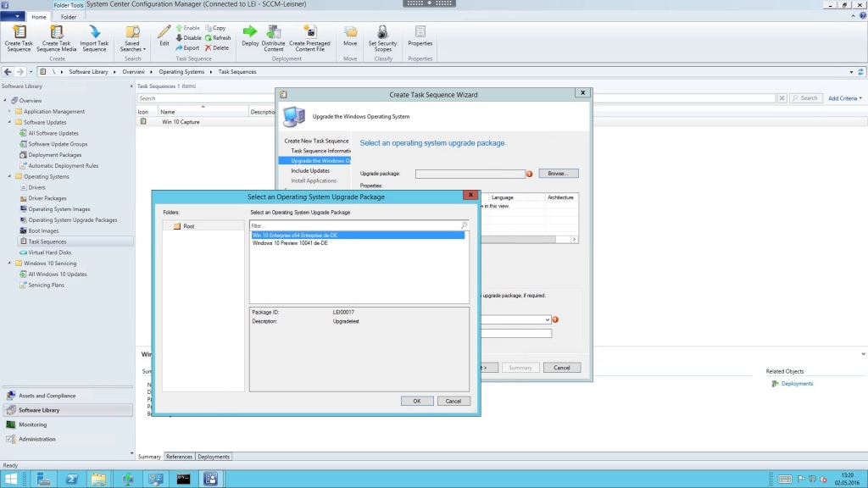This screenshot has width=868, height=488.
Task: Switch to the Deployments tab
Action: click(x=213, y=457)
